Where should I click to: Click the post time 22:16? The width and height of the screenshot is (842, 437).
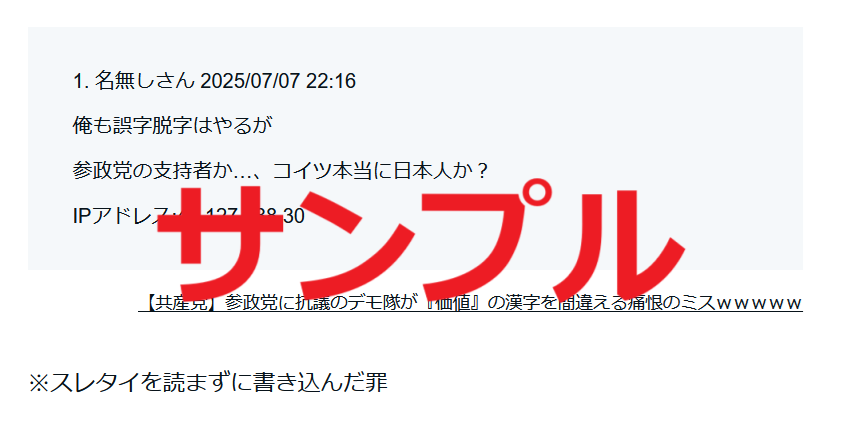pos(331,81)
